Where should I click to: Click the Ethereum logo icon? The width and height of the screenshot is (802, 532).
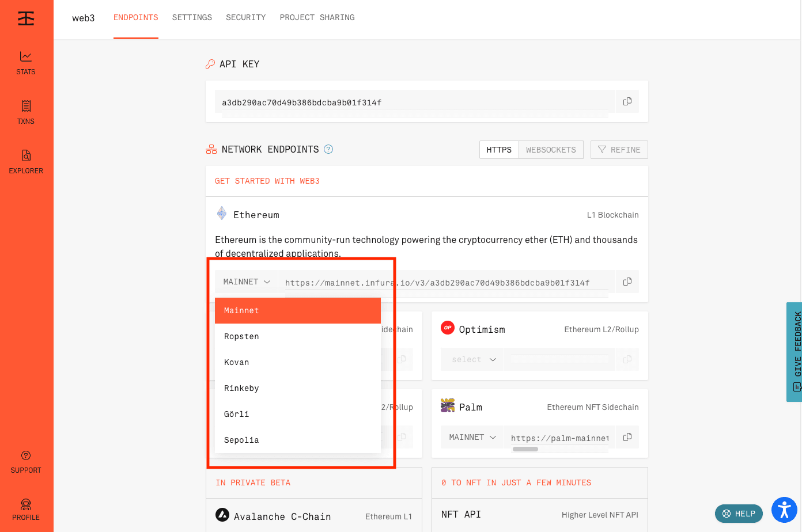click(x=222, y=214)
